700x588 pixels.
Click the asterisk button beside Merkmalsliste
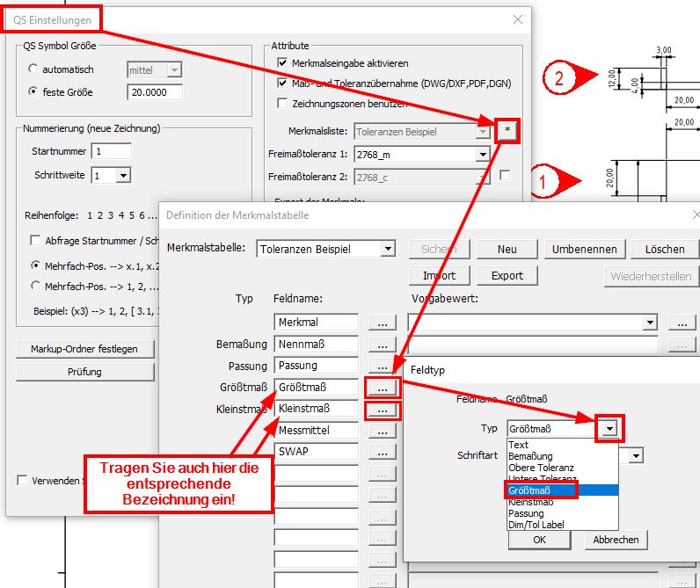507,130
